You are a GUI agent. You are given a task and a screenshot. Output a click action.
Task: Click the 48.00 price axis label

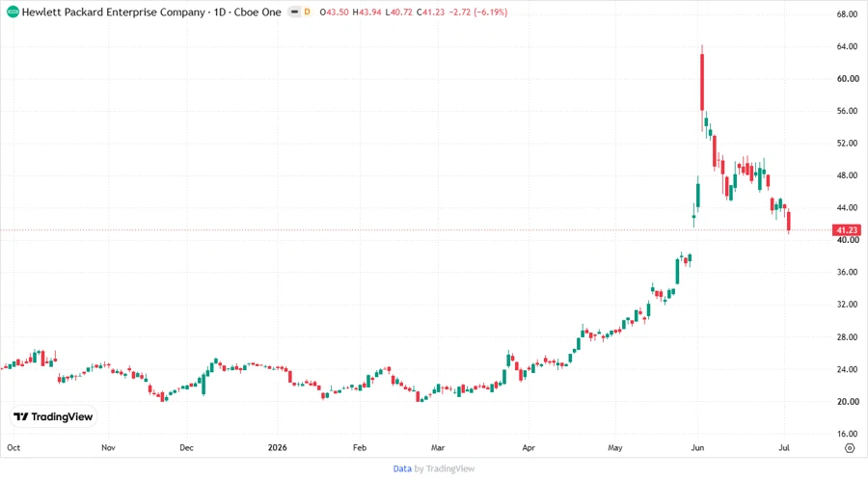click(x=848, y=175)
